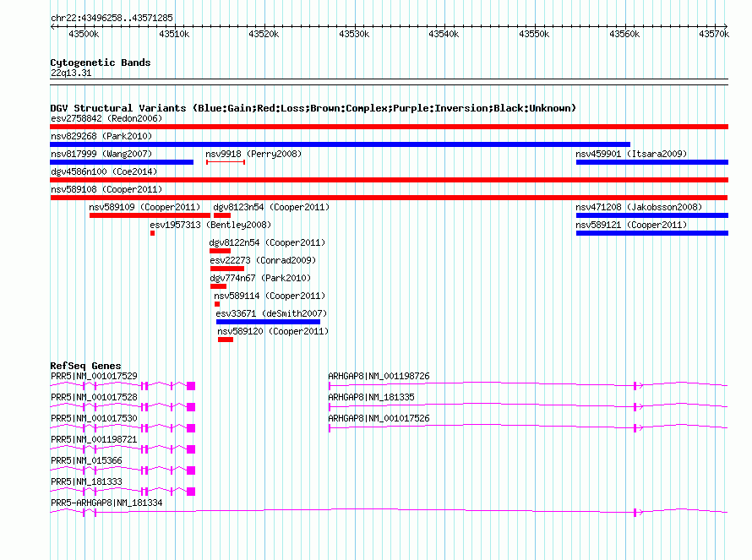Click the dgv4586n100 (Coe2014) label
Screen dimensions: 752x560
click(104, 171)
